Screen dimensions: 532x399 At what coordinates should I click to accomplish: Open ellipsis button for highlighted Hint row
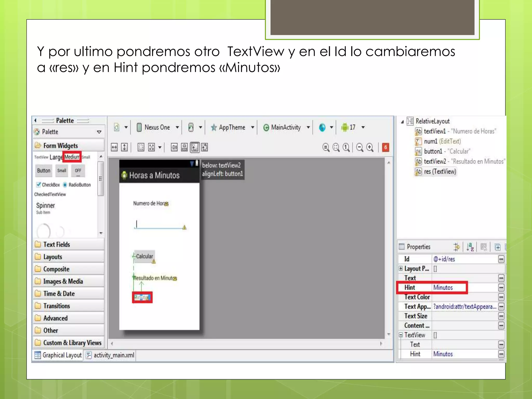click(x=501, y=288)
